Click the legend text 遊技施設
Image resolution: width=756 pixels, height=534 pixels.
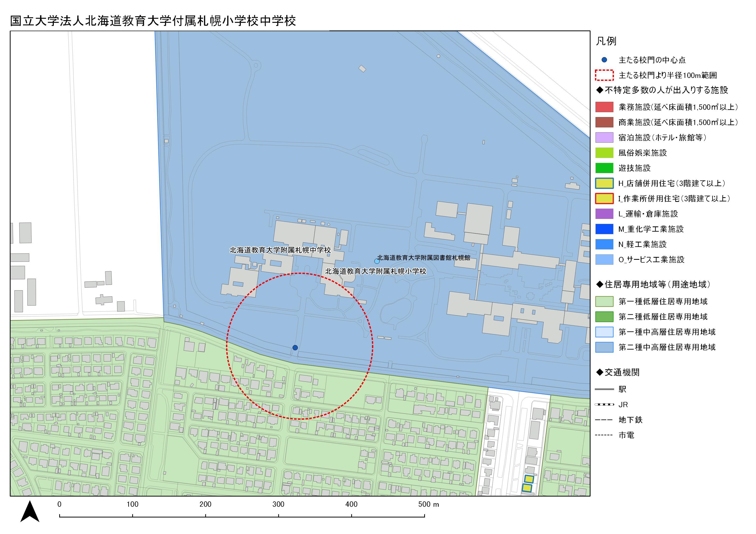point(635,168)
